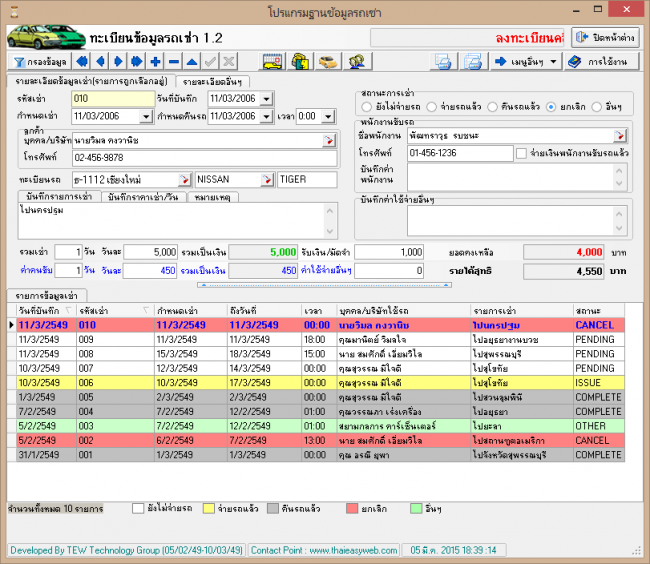Expand the car brand NISSAN dropdown
This screenshot has height=564, width=650.
[x=267, y=179]
